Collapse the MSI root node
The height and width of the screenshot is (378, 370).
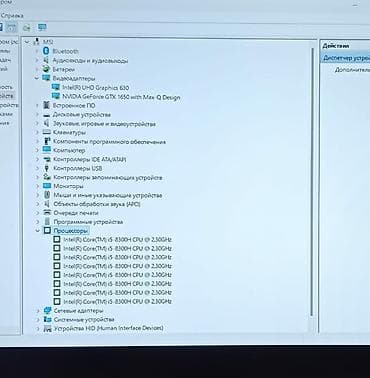[x=27, y=42]
